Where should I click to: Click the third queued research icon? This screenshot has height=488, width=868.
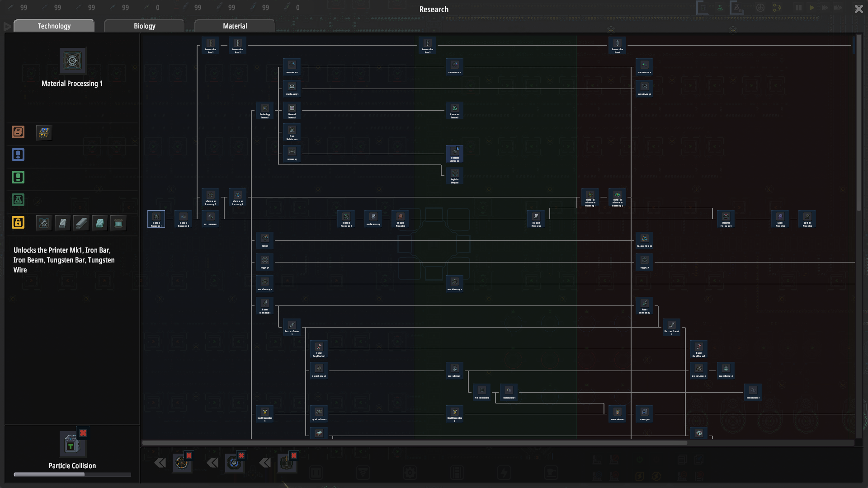(x=287, y=463)
